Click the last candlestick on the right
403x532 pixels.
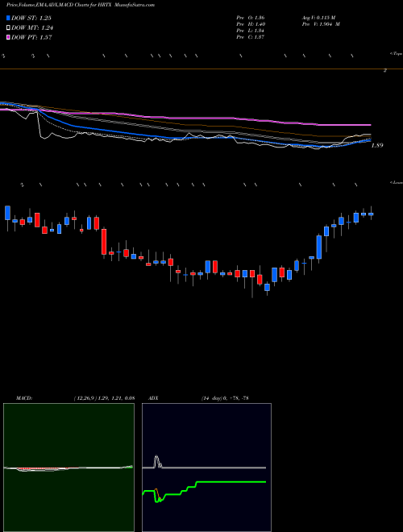[371, 214]
